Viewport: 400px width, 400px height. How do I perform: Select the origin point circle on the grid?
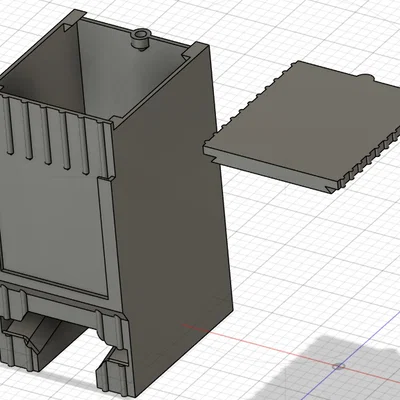(339, 367)
